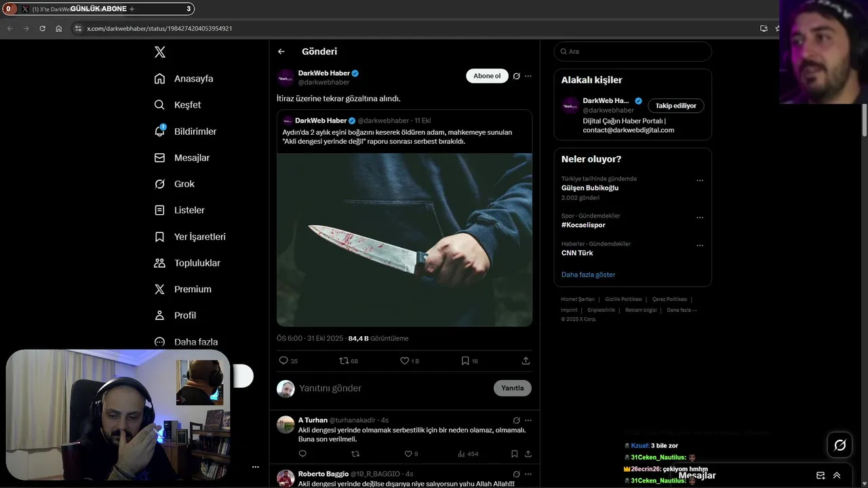Screen dimensions: 868x488
Task: Click site info icon in address bar
Action: (x=78, y=28)
